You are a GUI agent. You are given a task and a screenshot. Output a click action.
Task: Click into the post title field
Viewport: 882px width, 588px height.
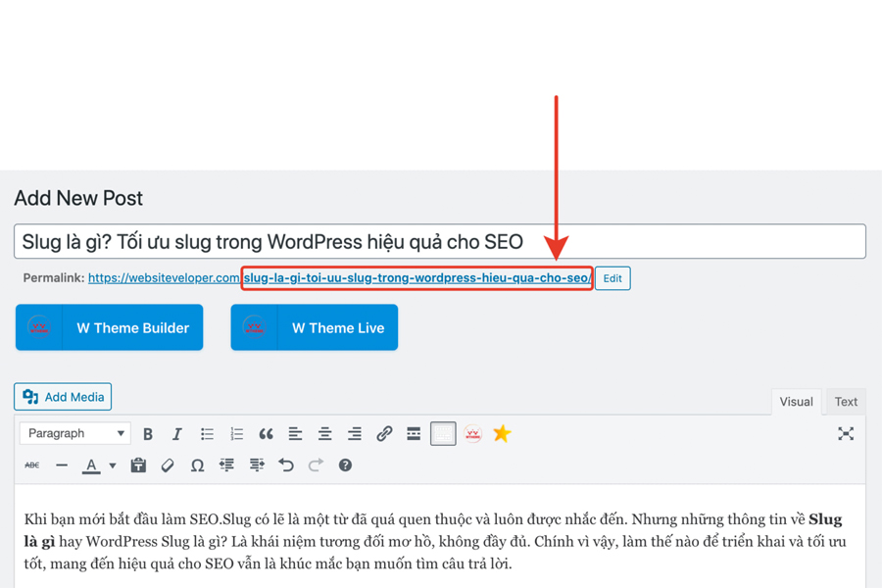pos(440,241)
